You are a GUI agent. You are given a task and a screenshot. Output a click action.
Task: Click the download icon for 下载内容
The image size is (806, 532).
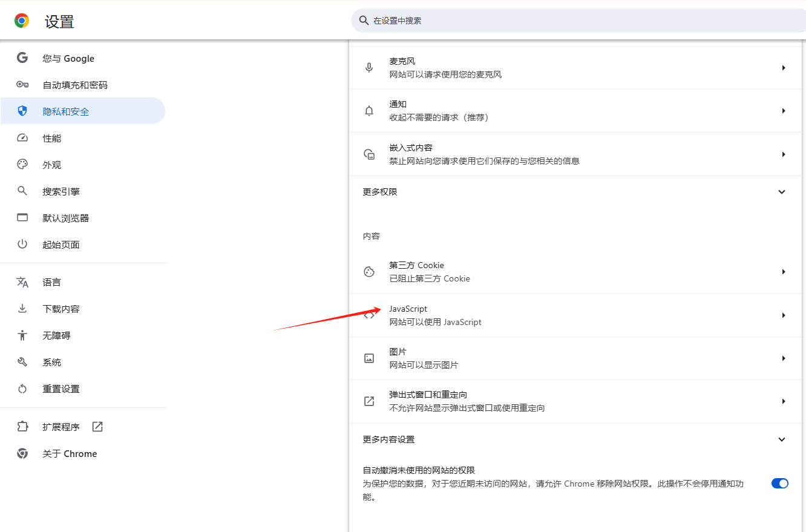[22, 309]
